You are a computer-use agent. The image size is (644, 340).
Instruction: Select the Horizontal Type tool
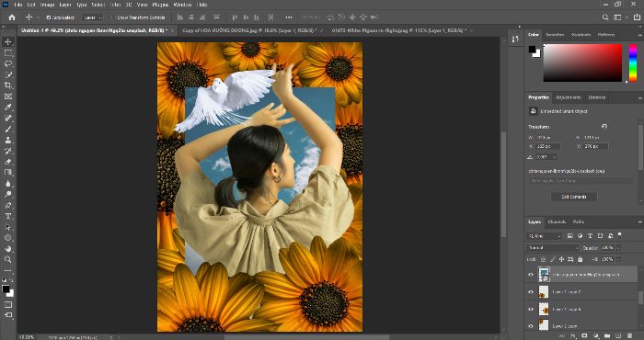(x=7, y=216)
